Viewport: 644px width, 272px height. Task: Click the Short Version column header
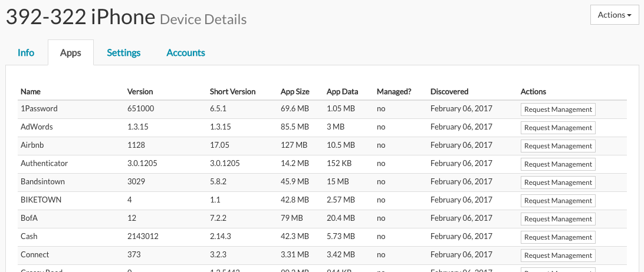pos(232,91)
